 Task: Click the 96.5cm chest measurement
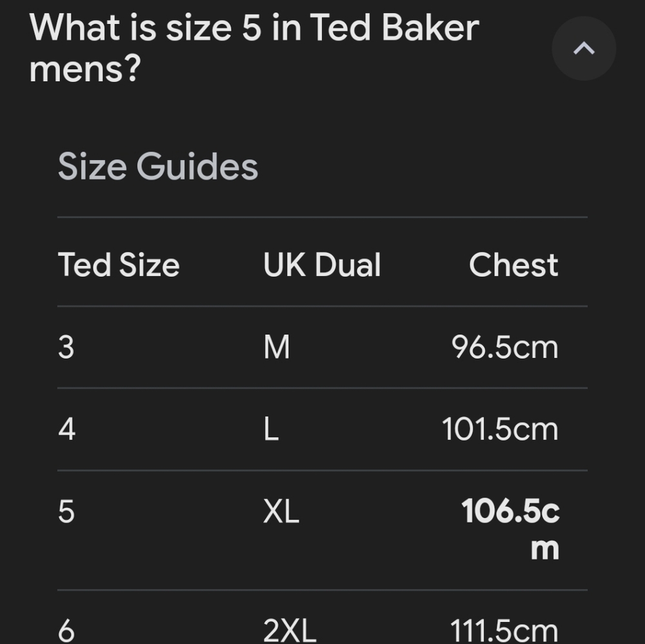504,347
